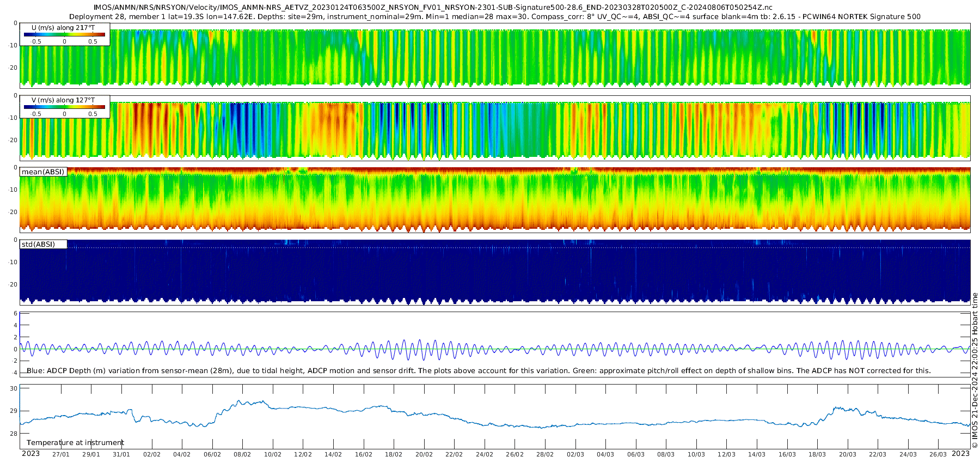Select the 08/02 date tick label
The image size is (980, 463).
coord(242,455)
